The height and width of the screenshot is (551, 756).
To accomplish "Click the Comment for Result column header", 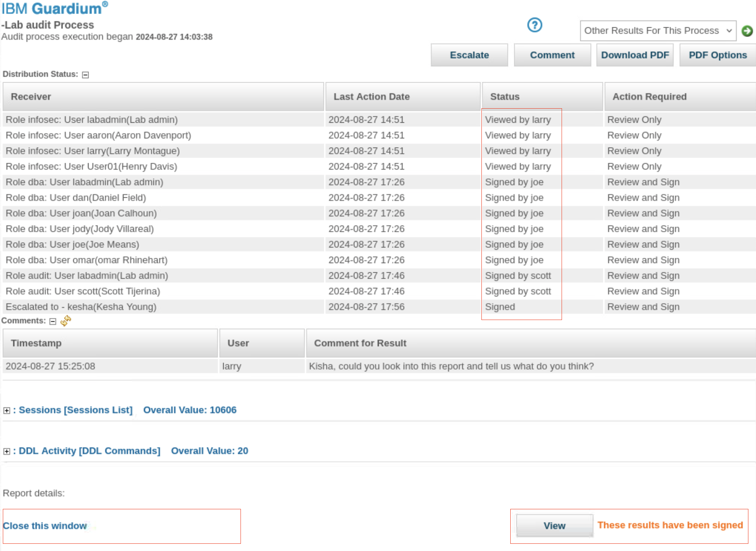I will (531, 343).
